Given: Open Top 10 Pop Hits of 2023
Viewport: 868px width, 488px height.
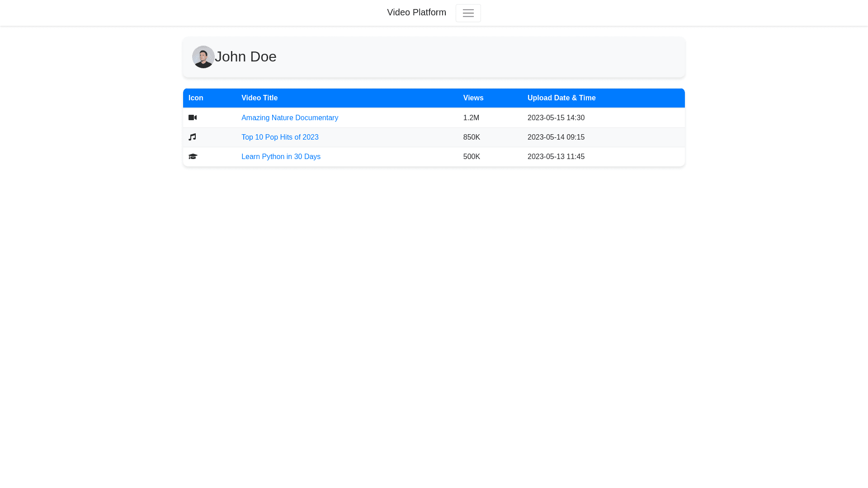Looking at the screenshot, I should click(x=279, y=137).
